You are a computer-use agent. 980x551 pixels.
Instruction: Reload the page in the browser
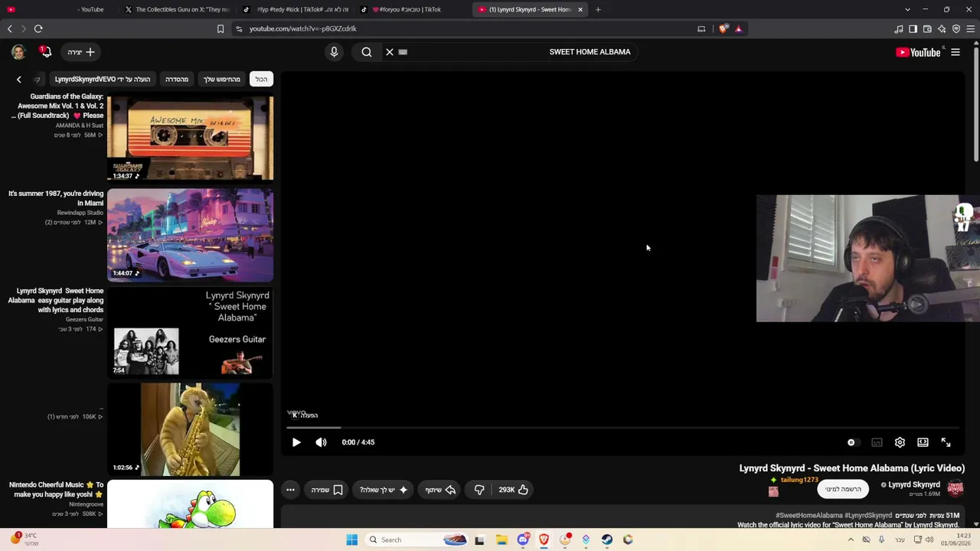point(38,29)
